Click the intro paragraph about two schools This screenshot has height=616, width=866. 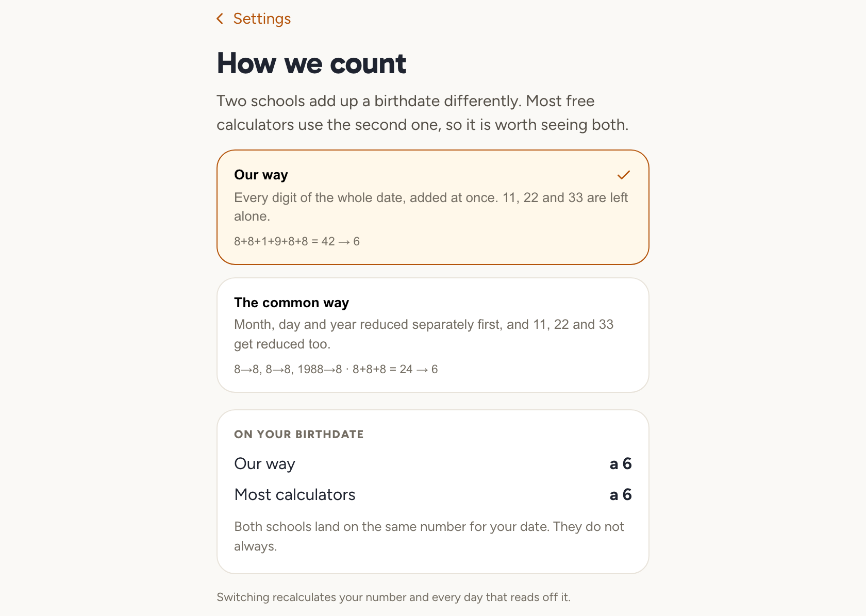pos(422,112)
